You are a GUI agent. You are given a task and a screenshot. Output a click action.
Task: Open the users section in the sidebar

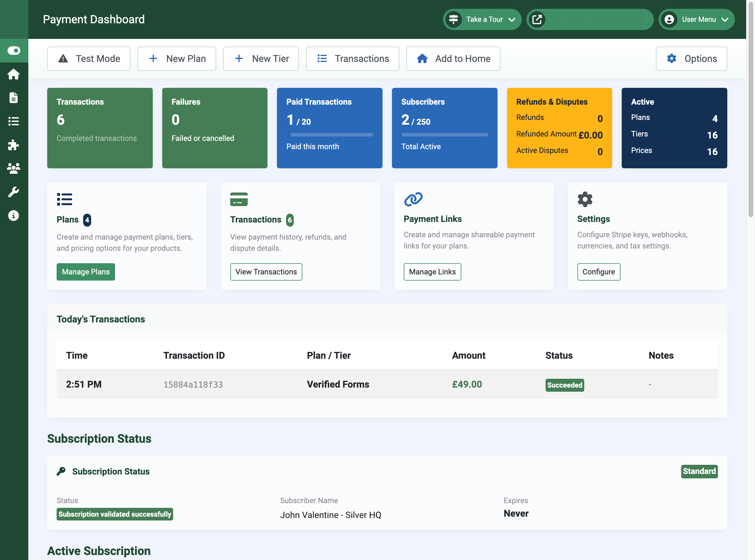(x=14, y=169)
